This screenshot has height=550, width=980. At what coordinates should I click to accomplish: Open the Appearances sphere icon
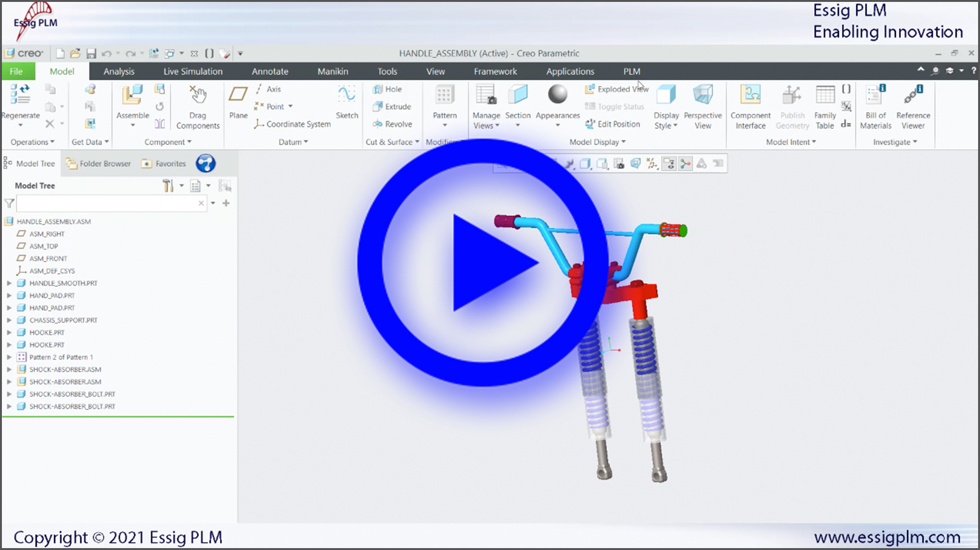(558, 94)
